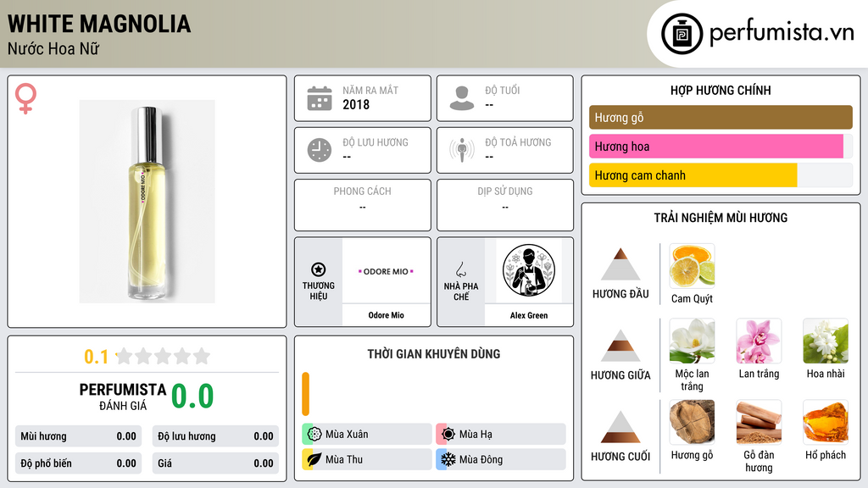Click the orange recommended-time bar
Viewport: 868px width, 488px height.
305,394
